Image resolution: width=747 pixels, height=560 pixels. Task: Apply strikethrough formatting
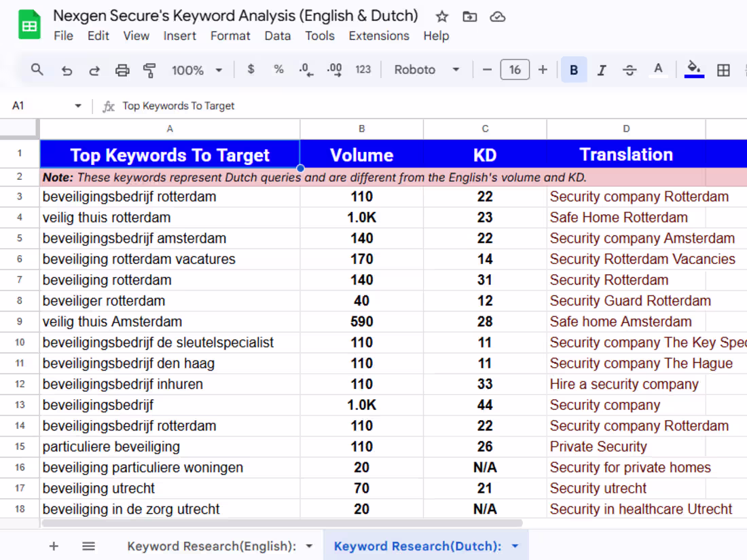point(630,69)
